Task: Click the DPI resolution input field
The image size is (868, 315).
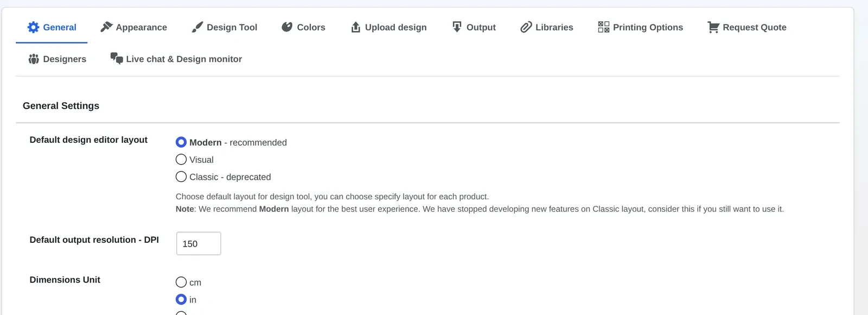Action: click(x=199, y=243)
